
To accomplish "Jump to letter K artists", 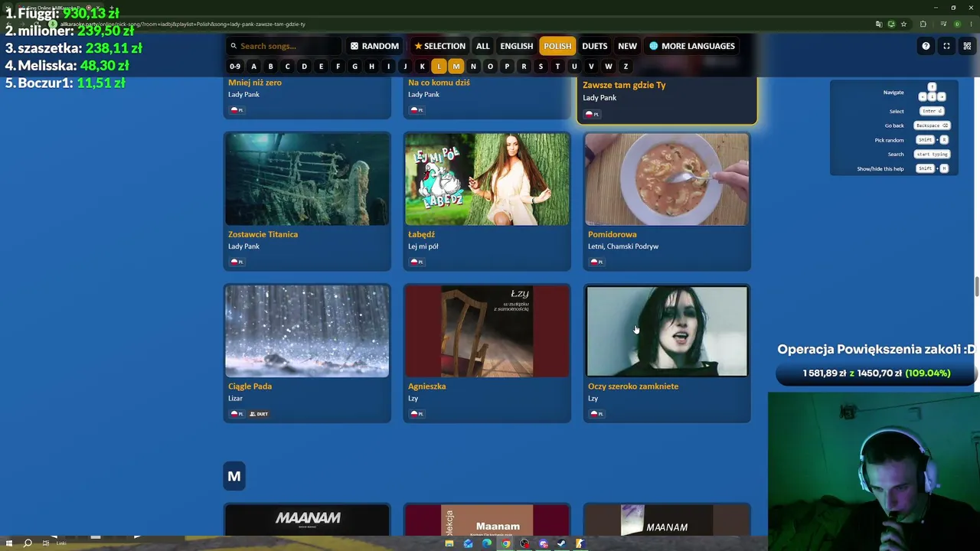I will point(422,67).
